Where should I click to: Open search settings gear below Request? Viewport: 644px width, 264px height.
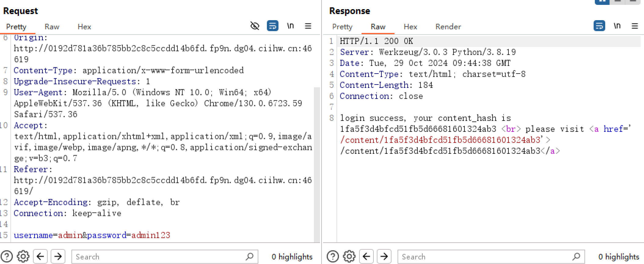(23, 256)
